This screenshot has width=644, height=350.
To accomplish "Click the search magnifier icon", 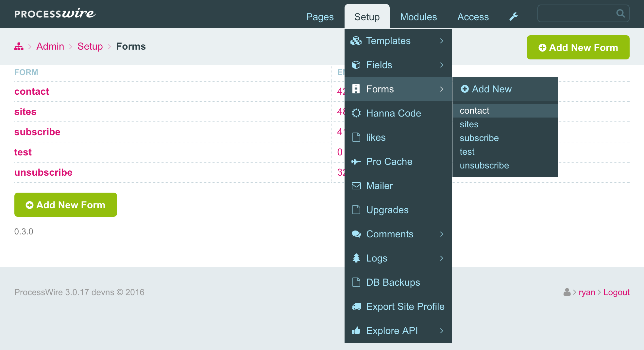I will 620,13.
